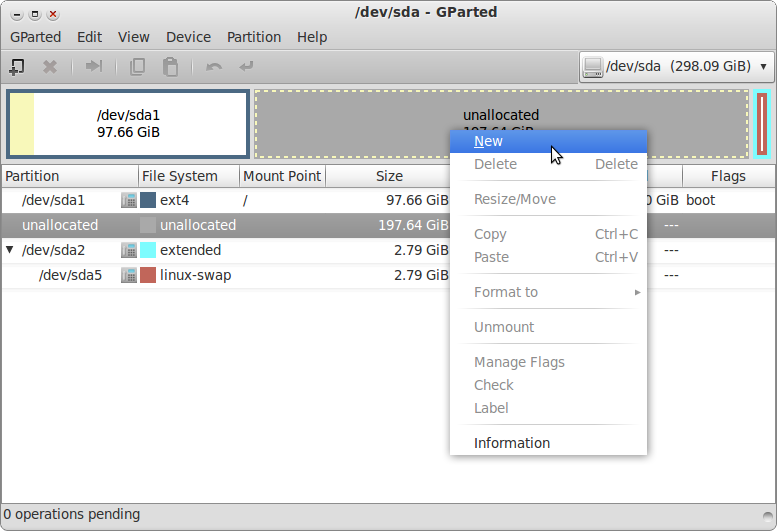This screenshot has height=531, width=777.
Task: Click Label in the context menu
Action: (548, 408)
